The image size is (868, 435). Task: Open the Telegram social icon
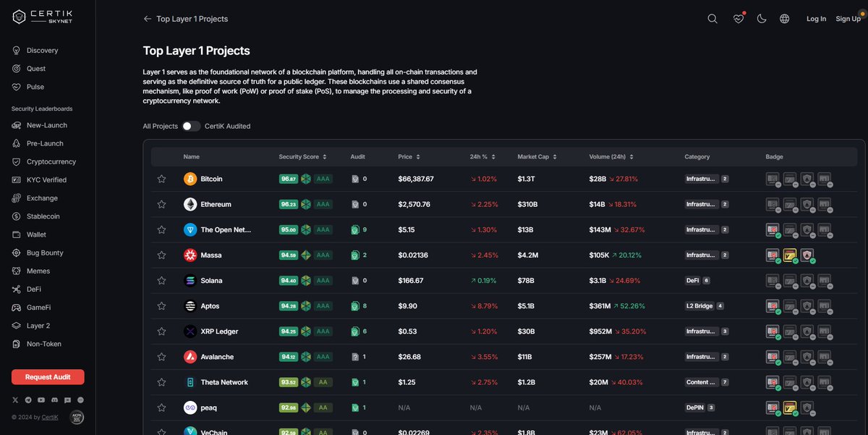[28, 400]
